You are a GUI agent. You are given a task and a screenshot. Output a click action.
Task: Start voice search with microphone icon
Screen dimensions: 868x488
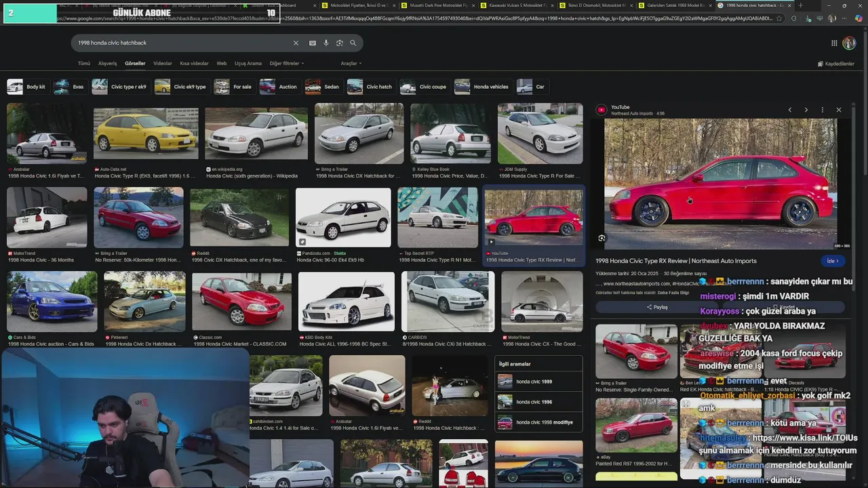tap(325, 43)
